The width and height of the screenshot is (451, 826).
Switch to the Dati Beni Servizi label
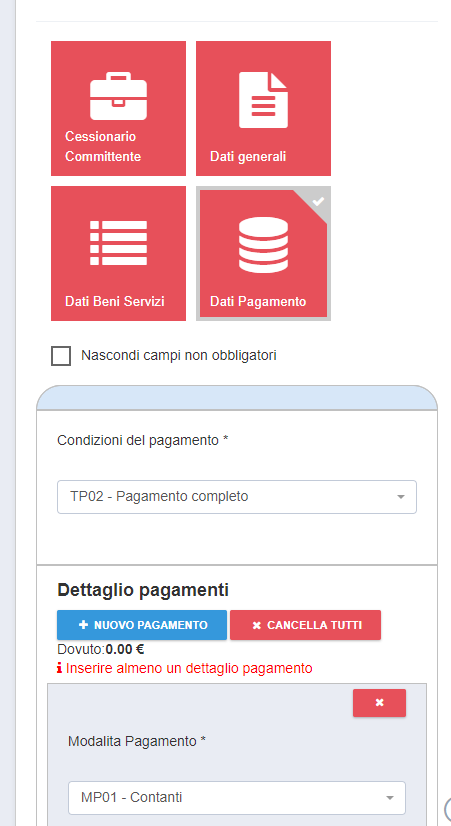115,301
